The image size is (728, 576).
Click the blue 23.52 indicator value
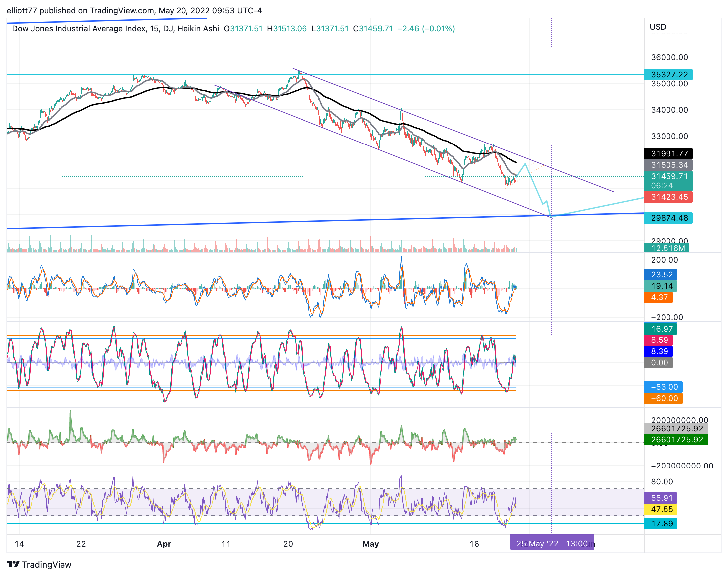click(x=661, y=274)
